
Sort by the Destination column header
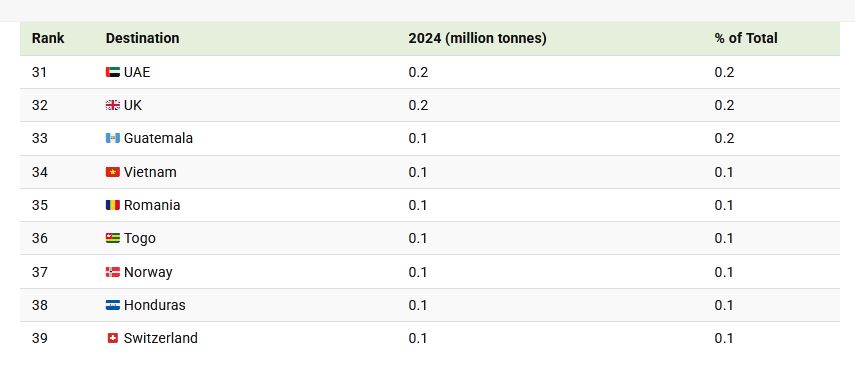point(142,38)
